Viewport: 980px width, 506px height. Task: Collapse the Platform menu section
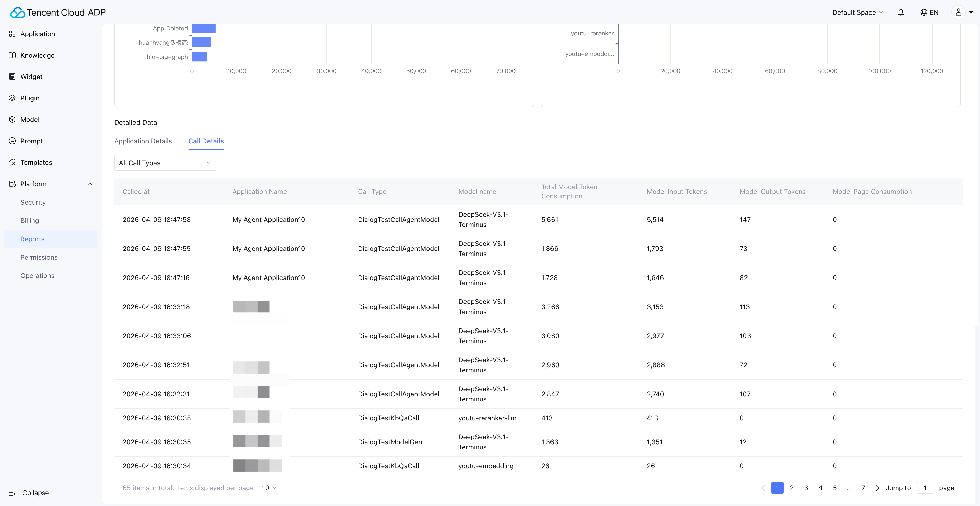pyautogui.click(x=90, y=184)
